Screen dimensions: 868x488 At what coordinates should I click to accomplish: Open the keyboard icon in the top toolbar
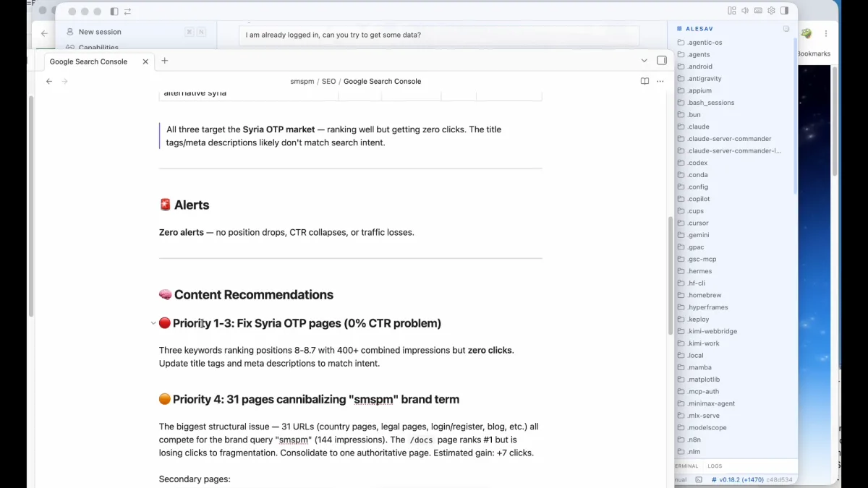pos(758,11)
